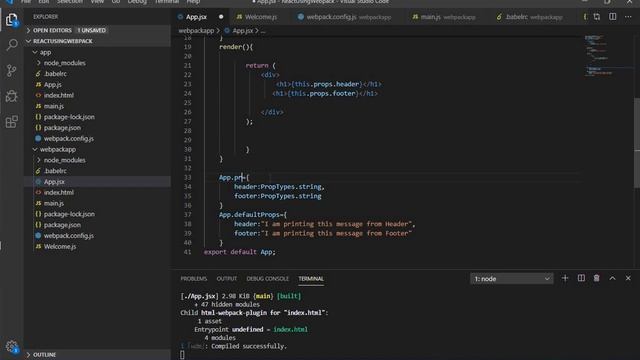The image size is (640, 360).
Task: Collapse the REACTUSINGWEBPACK folder section
Action: (97, 41)
